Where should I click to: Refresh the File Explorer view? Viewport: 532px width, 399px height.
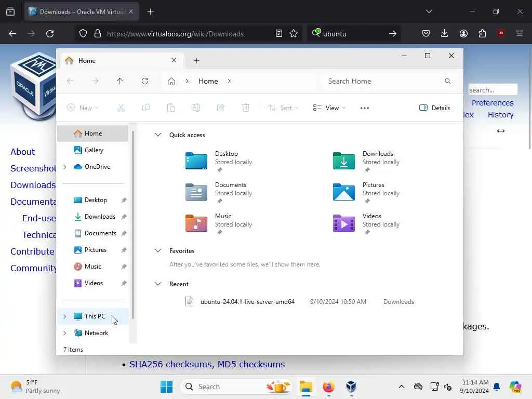(x=145, y=81)
